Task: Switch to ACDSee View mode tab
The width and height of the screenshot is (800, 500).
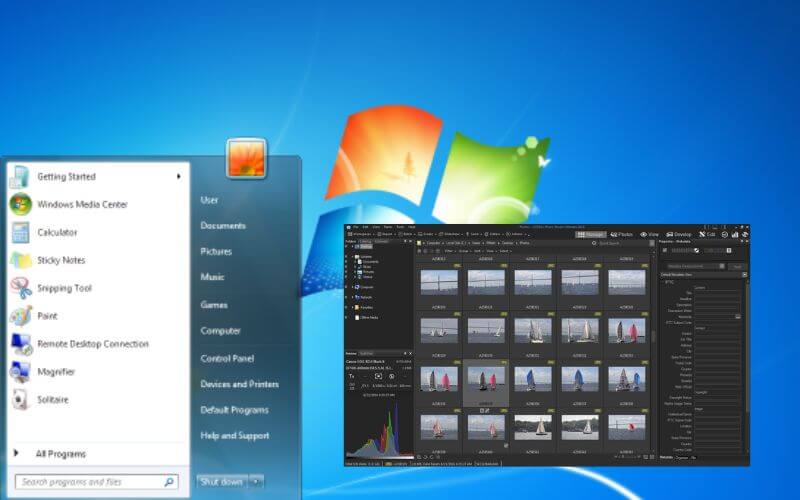Action: tap(650, 234)
